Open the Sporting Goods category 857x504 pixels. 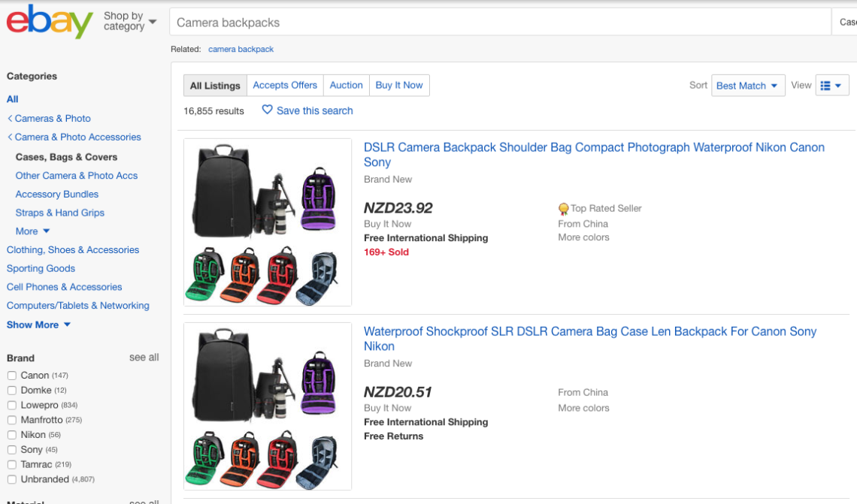click(x=41, y=269)
